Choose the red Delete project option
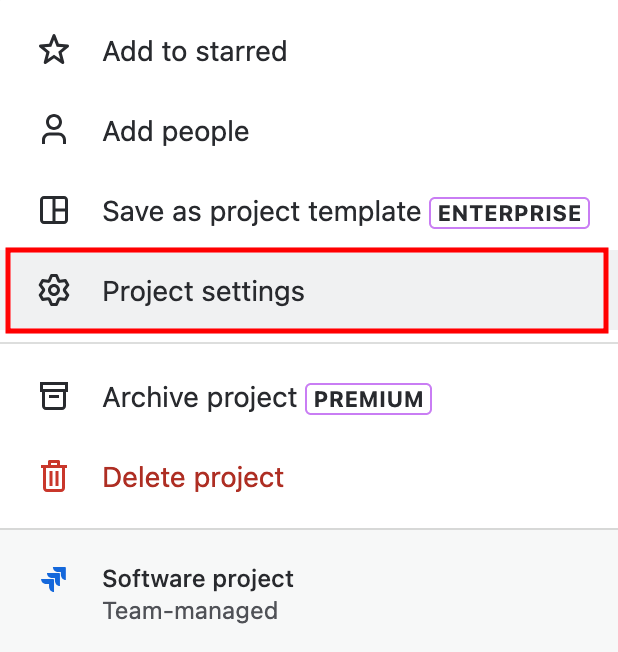This screenshot has height=652, width=618. coord(193,477)
